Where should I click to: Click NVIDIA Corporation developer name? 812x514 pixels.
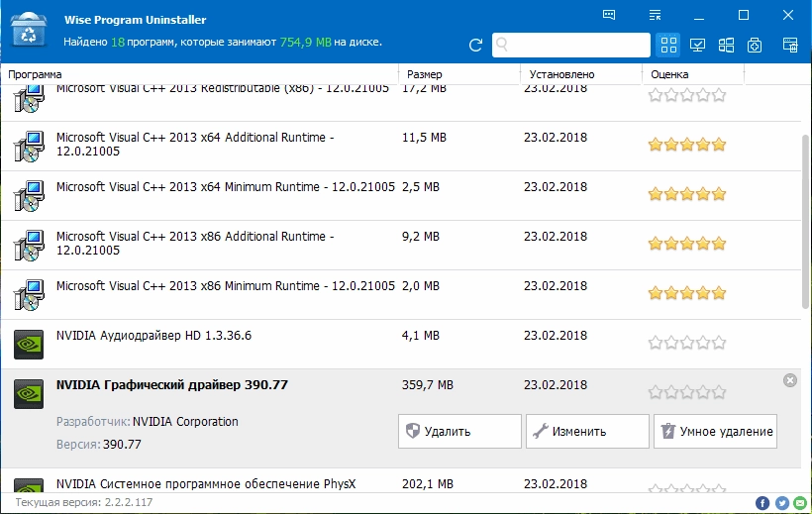(x=185, y=422)
